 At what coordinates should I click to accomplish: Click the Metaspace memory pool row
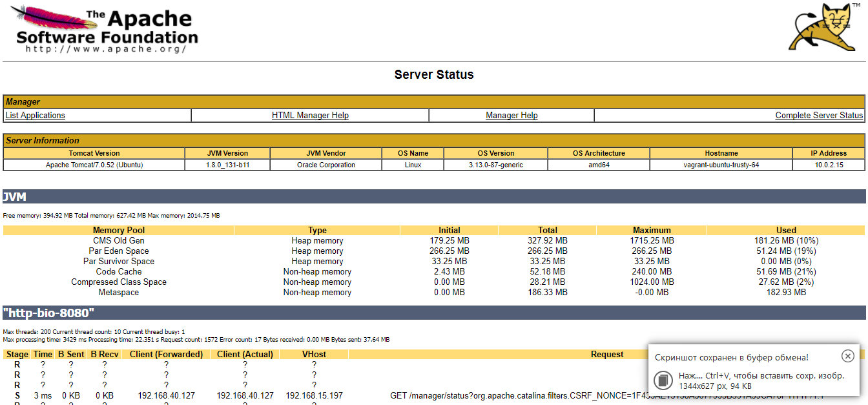433,292
